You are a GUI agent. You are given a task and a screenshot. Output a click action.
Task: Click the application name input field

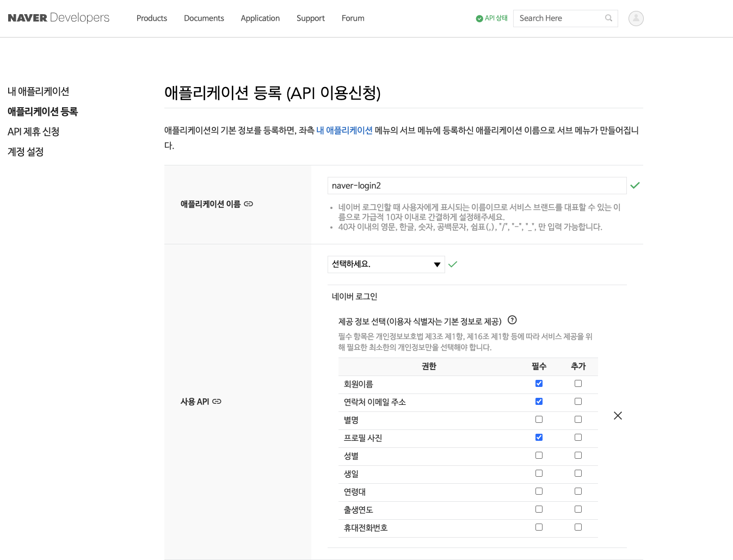pyautogui.click(x=477, y=186)
